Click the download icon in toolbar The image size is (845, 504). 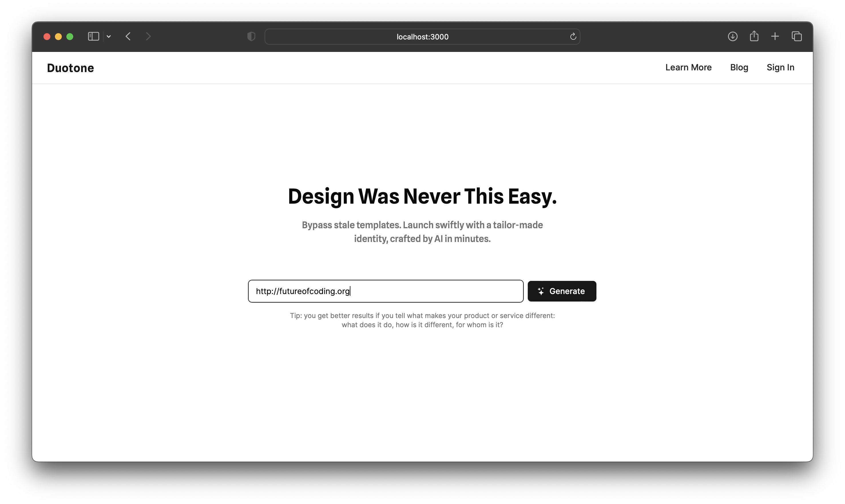click(732, 36)
